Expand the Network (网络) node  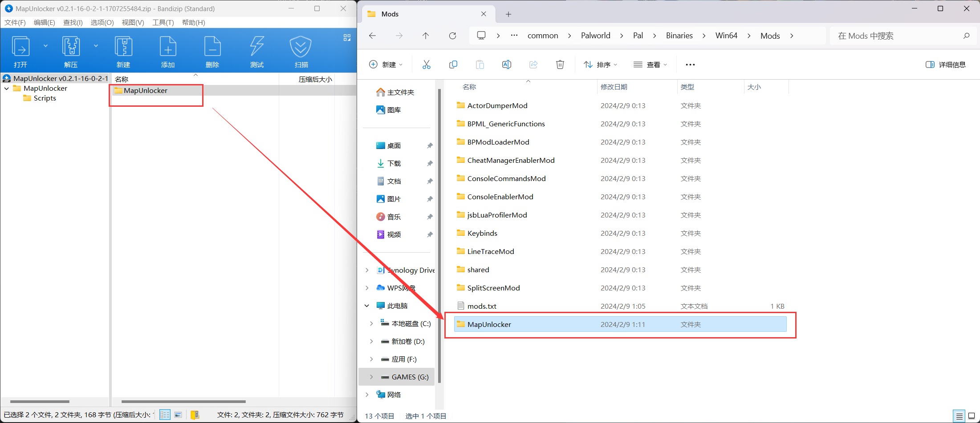pyautogui.click(x=367, y=395)
